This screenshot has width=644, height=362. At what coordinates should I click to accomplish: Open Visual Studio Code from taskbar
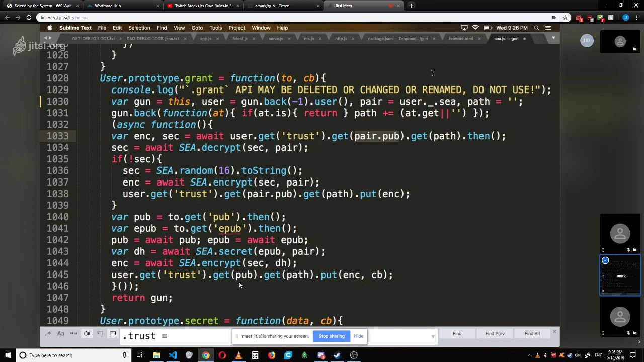pos(173,355)
